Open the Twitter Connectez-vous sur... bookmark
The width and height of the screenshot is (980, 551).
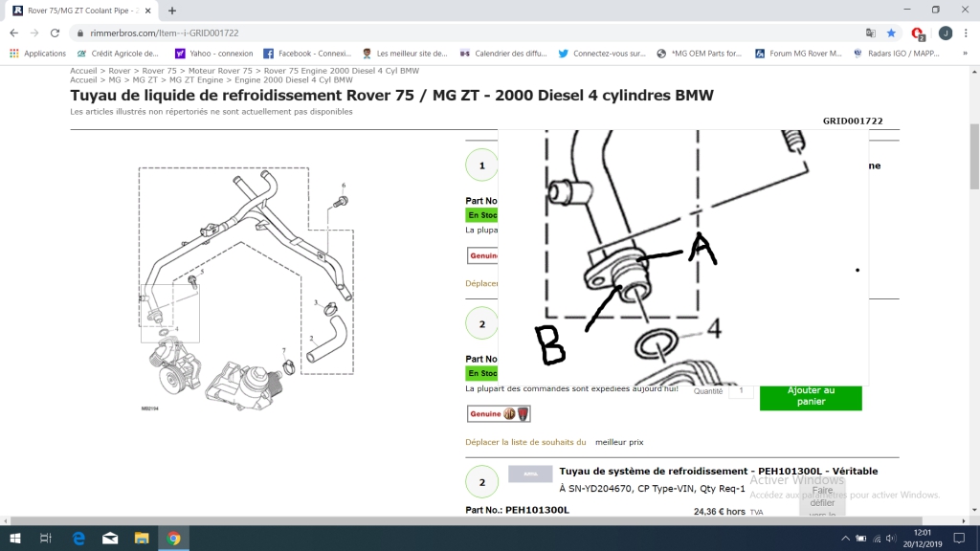602,54
